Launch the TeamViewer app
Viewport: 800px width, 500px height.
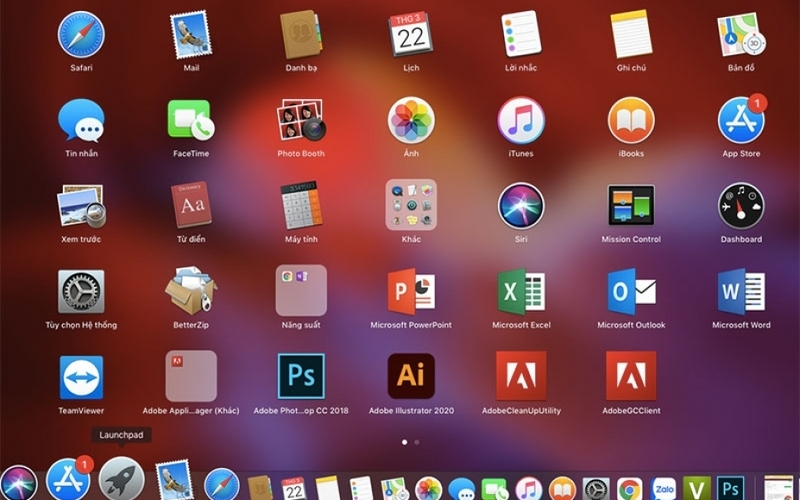(81, 378)
